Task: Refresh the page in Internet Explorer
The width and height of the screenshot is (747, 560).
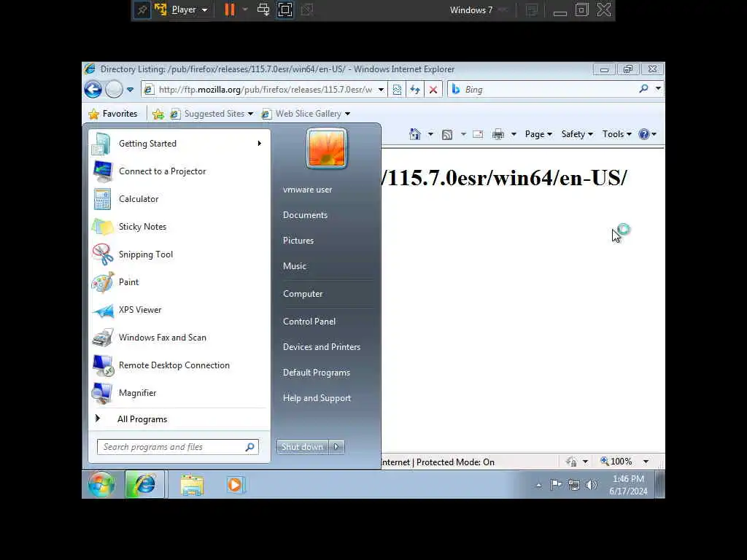Action: [x=415, y=90]
